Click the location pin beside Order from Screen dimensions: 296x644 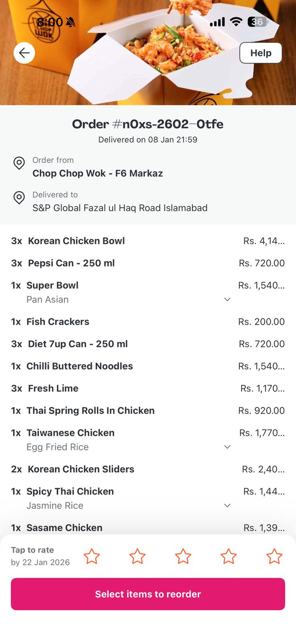pos(19,163)
